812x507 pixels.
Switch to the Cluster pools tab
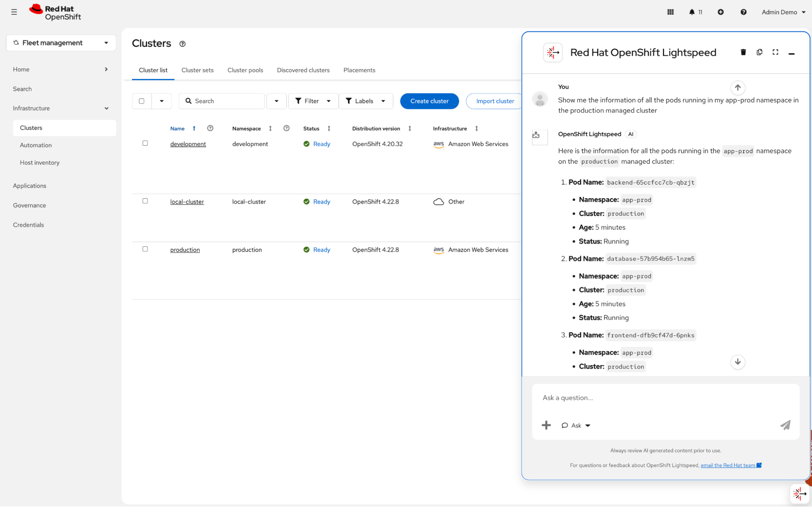tap(245, 70)
